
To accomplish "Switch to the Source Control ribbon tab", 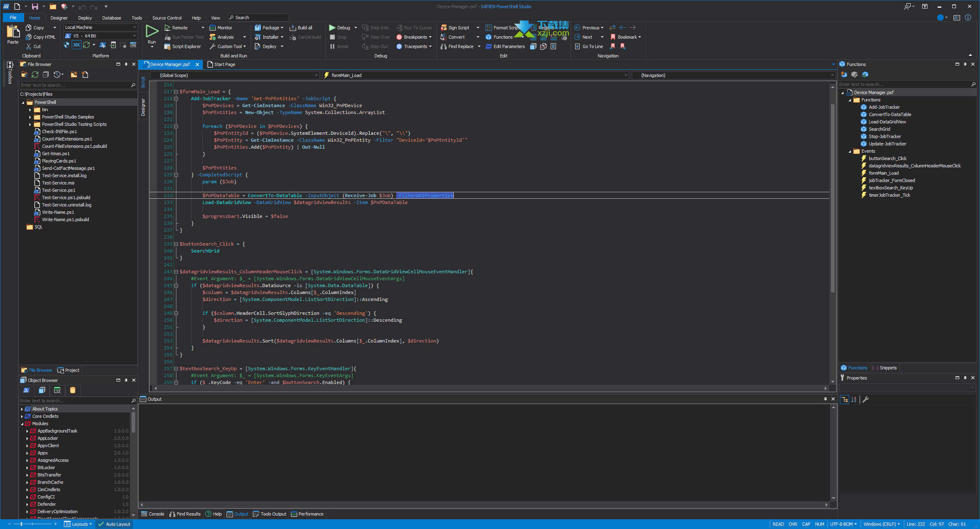I will [x=167, y=18].
